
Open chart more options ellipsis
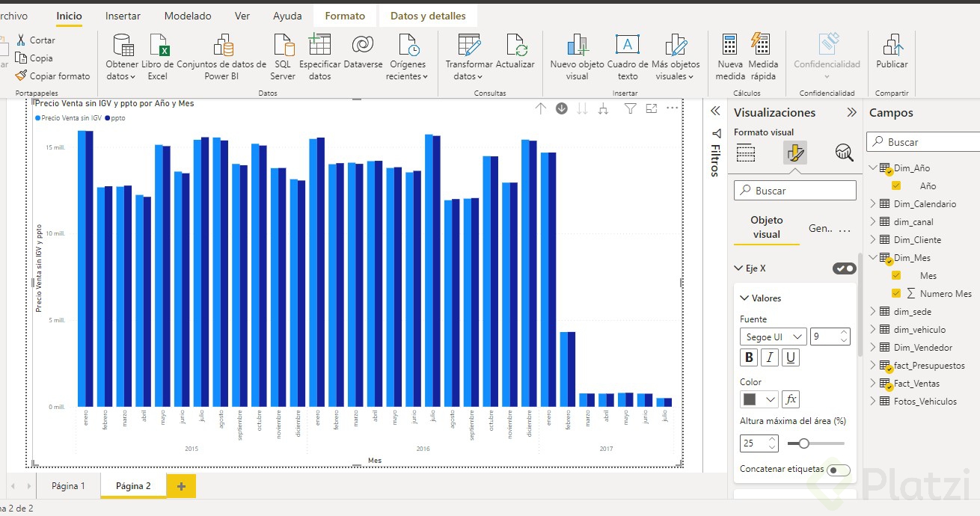pyautogui.click(x=672, y=108)
